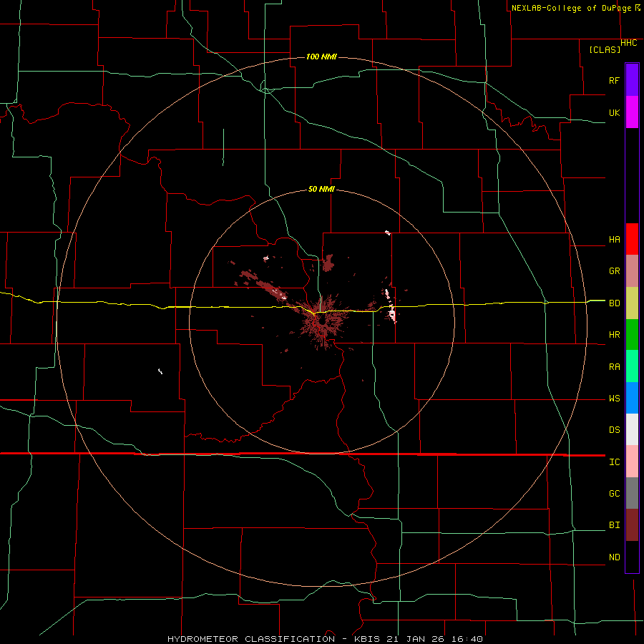Click the HR legend label

click(614, 335)
